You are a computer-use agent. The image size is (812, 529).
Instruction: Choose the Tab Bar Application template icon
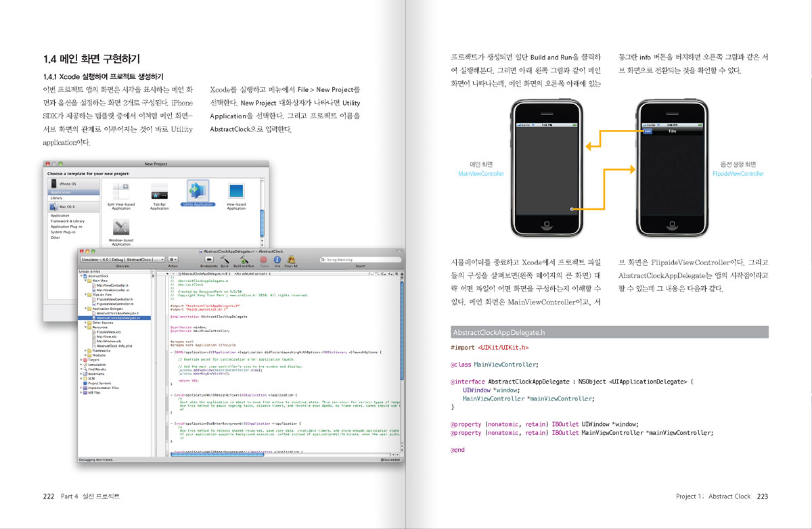[x=160, y=191]
